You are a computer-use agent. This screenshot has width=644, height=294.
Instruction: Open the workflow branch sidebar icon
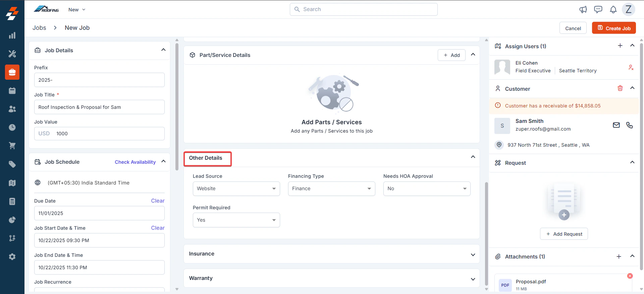pos(12,238)
